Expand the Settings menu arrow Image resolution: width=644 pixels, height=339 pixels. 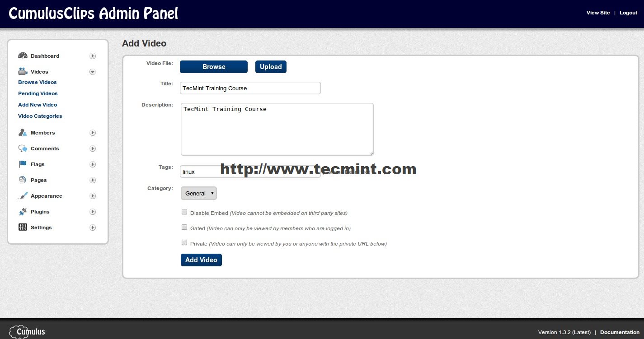93,228
